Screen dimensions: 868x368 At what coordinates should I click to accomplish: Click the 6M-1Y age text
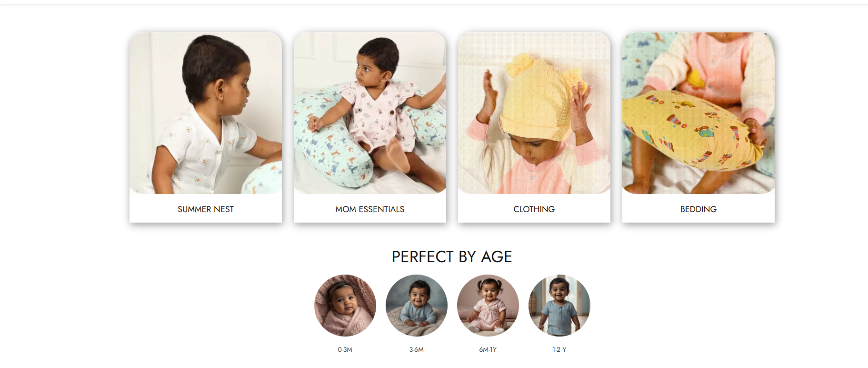[x=488, y=349]
